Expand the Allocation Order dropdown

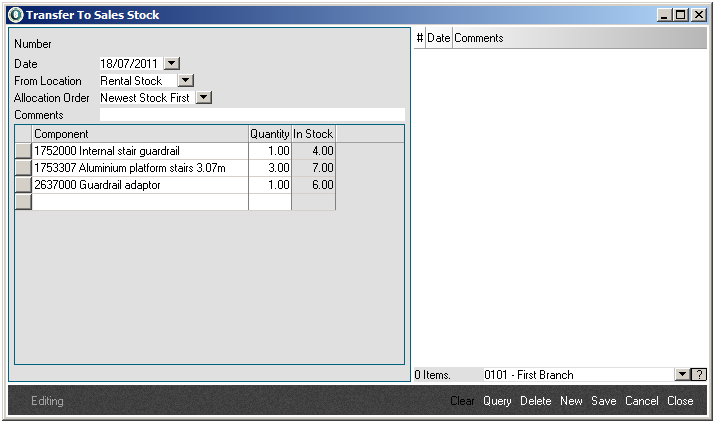(204, 98)
